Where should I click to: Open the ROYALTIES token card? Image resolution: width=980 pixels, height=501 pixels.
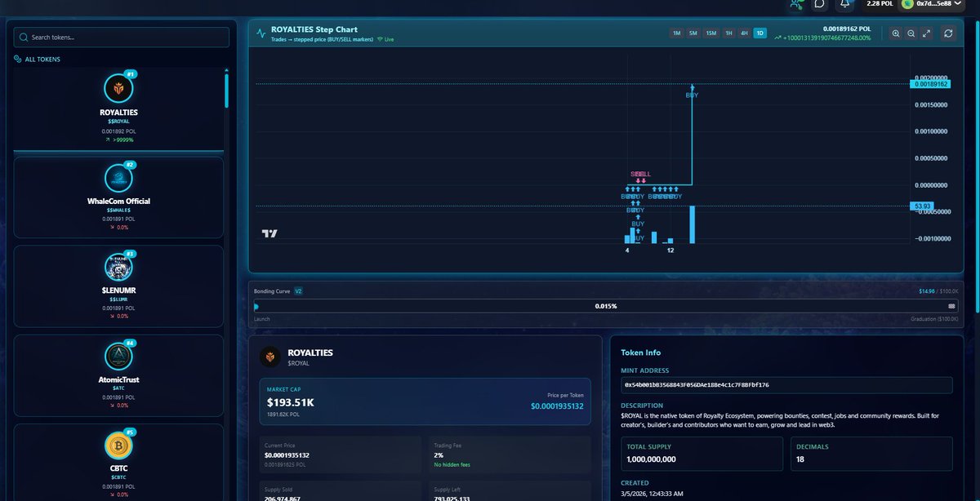118,109
